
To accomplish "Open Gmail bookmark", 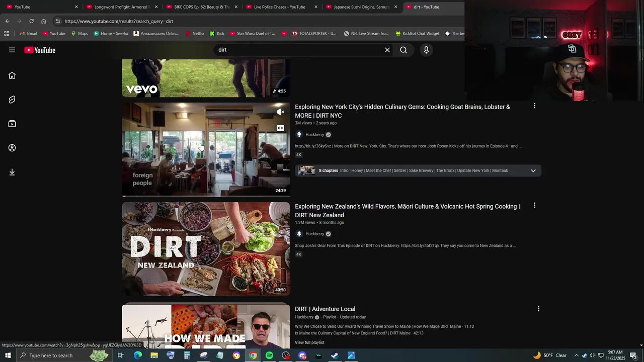I will [28, 34].
